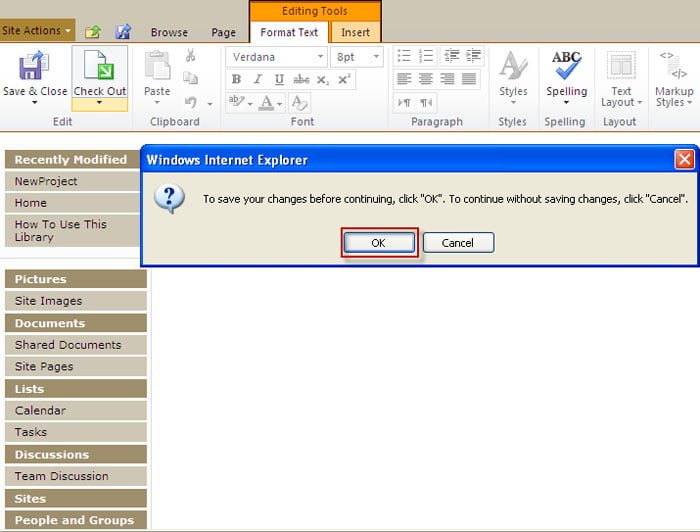Click the edit page icon beside Browse
This screenshot has height=532, width=700.
[x=123, y=32]
